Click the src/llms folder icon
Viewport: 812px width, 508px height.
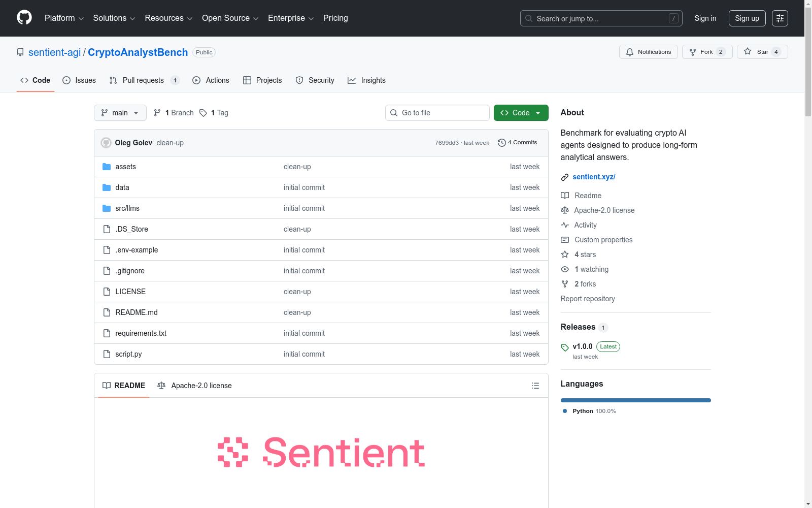pyautogui.click(x=107, y=208)
